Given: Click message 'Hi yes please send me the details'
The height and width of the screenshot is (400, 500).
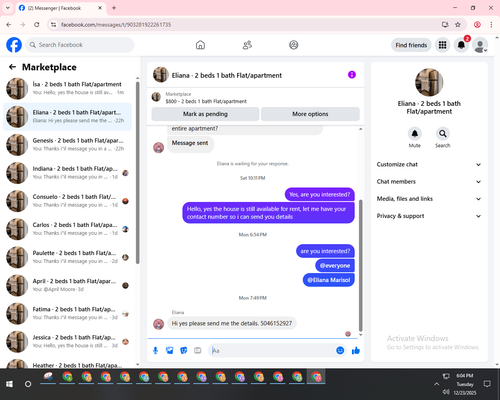Looking at the screenshot, I should coord(232,323).
